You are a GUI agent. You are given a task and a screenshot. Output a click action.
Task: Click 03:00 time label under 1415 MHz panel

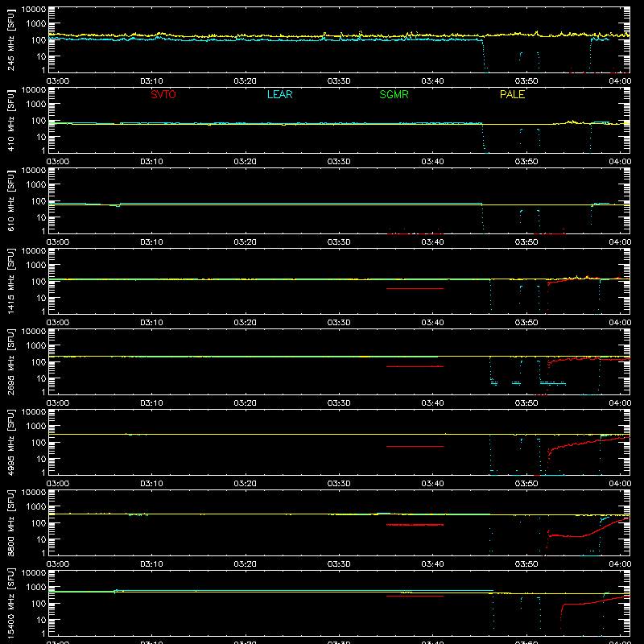[58, 323]
